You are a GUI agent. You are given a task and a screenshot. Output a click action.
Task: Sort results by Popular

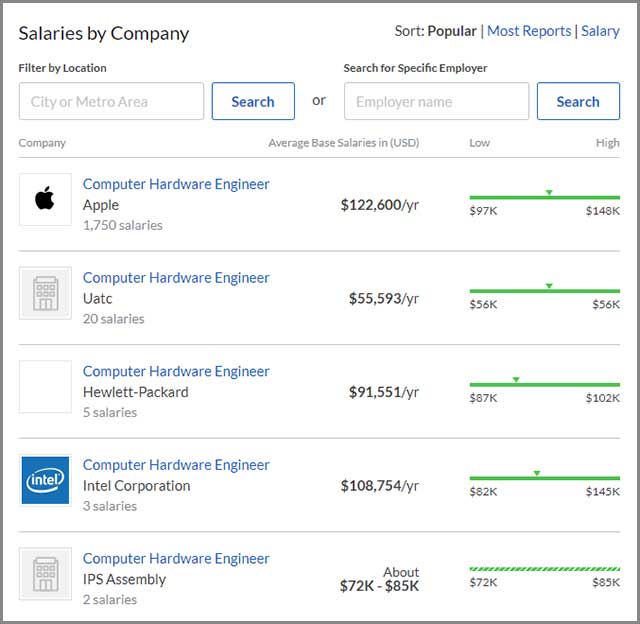click(x=452, y=31)
